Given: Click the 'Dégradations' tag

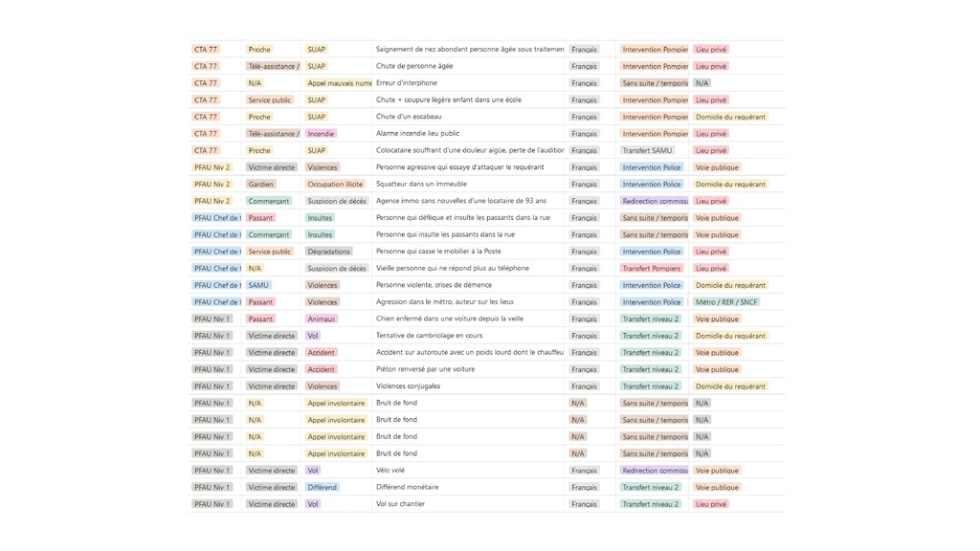Looking at the screenshot, I should (329, 252).
